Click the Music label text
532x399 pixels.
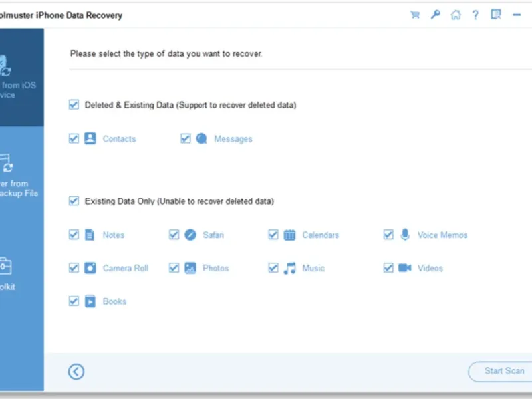(x=313, y=269)
